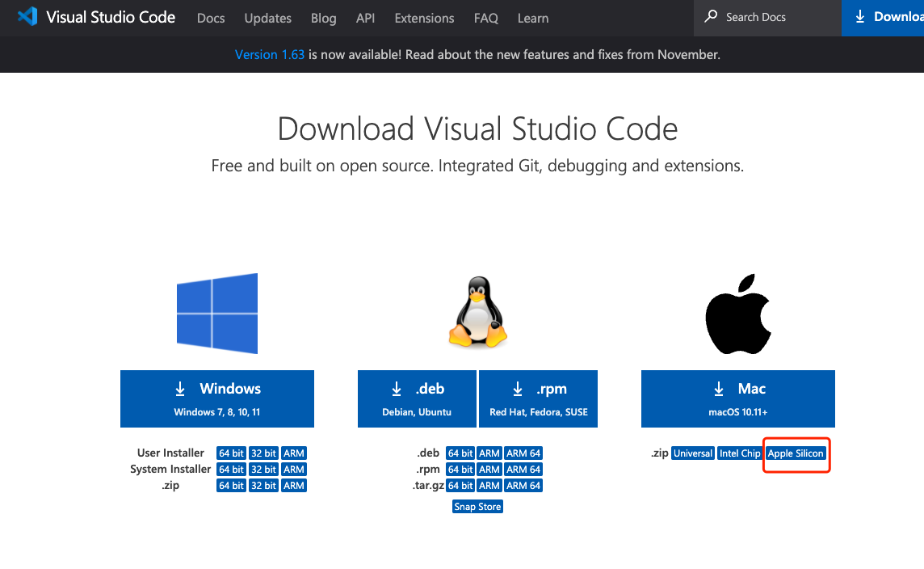
Task: Click the download arrow on the Mac button
Action: (x=719, y=389)
